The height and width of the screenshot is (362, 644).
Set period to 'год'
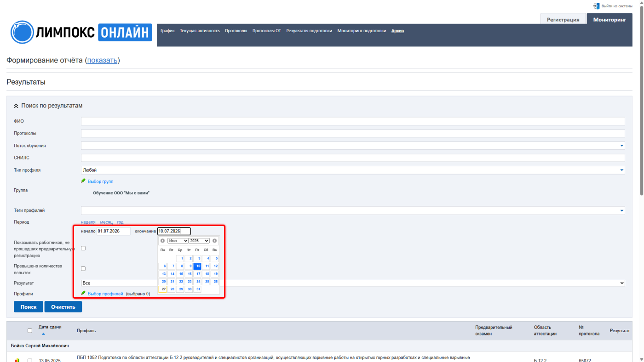pos(120,222)
